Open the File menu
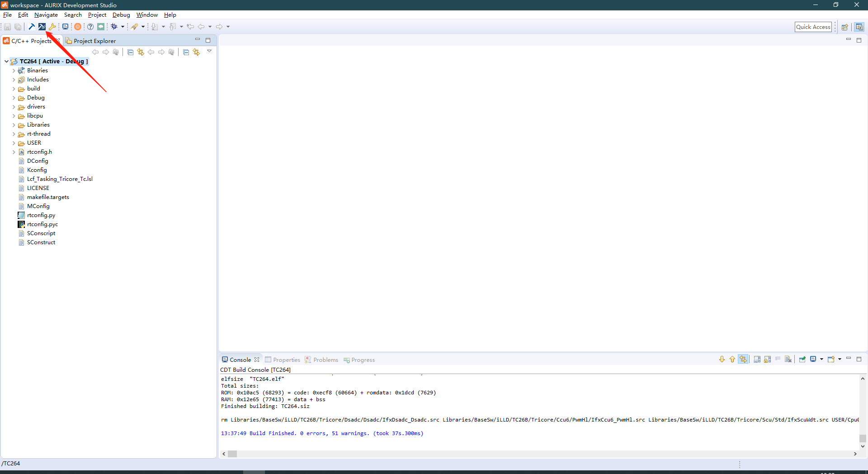This screenshot has height=474, width=868. pos(7,15)
